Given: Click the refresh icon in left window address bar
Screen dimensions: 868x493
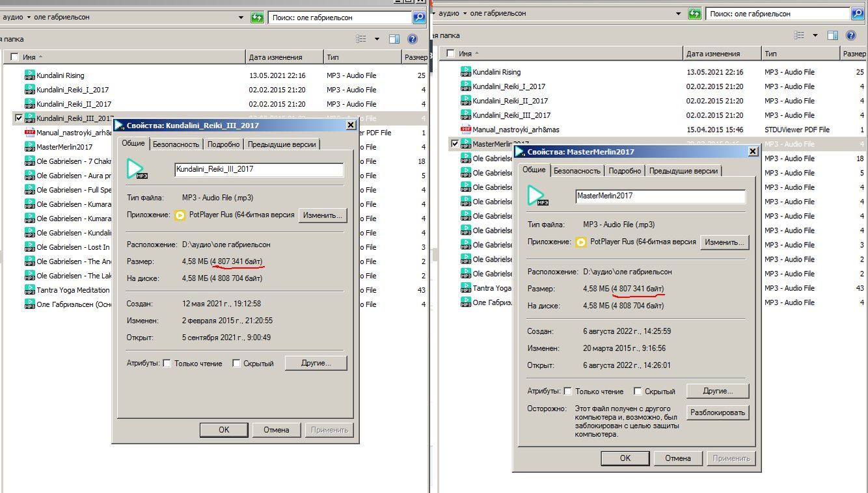Looking at the screenshot, I should [258, 18].
